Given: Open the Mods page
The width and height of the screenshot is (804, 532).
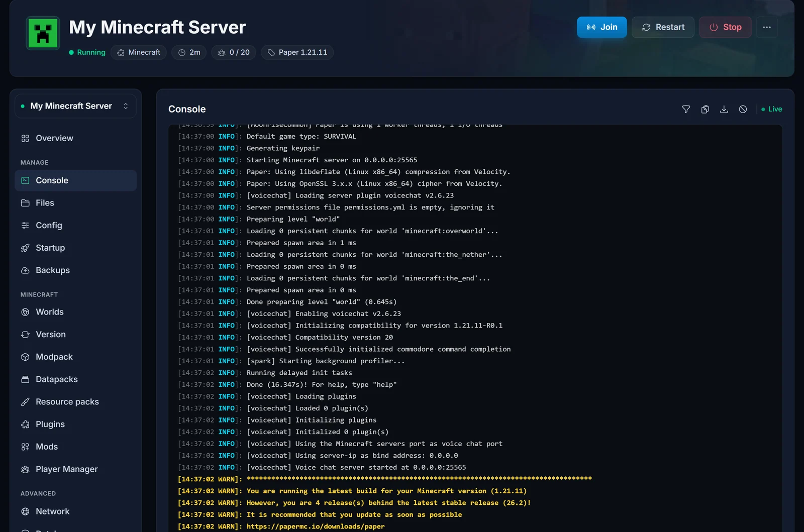Looking at the screenshot, I should [75, 447].
